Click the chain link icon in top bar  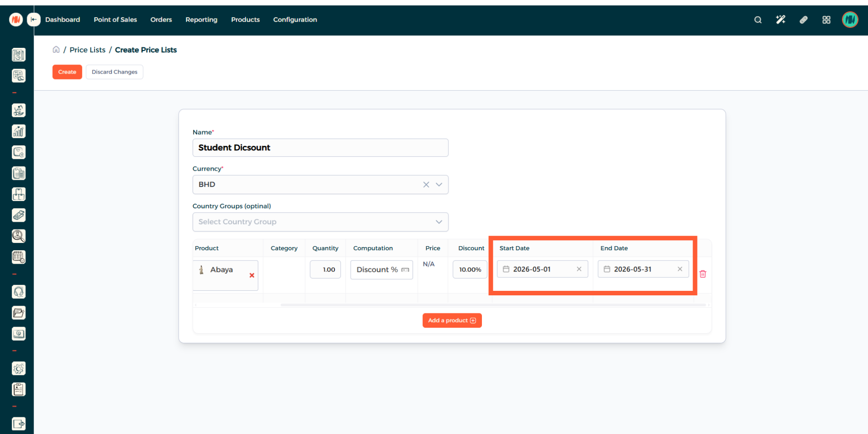[x=803, y=20]
